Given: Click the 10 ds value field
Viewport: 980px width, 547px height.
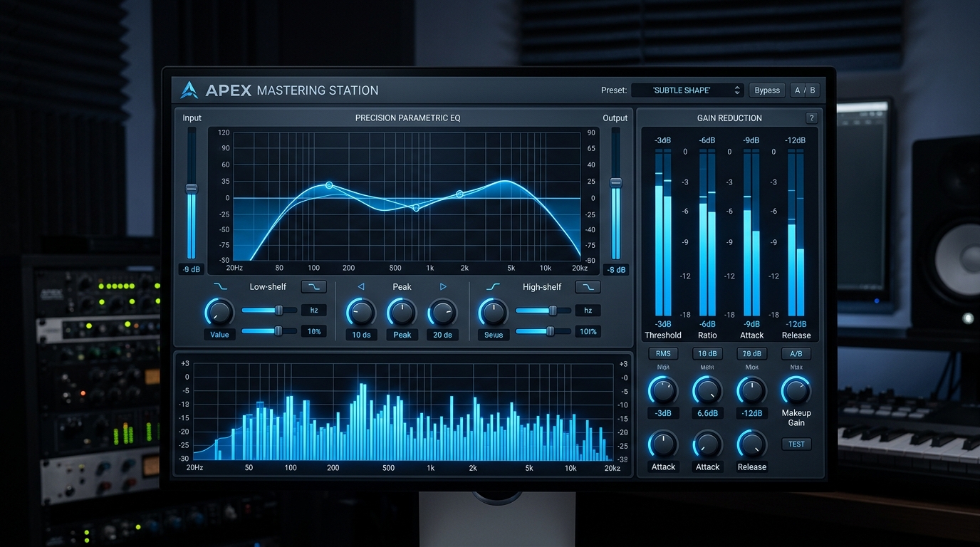Looking at the screenshot, I should (x=361, y=335).
